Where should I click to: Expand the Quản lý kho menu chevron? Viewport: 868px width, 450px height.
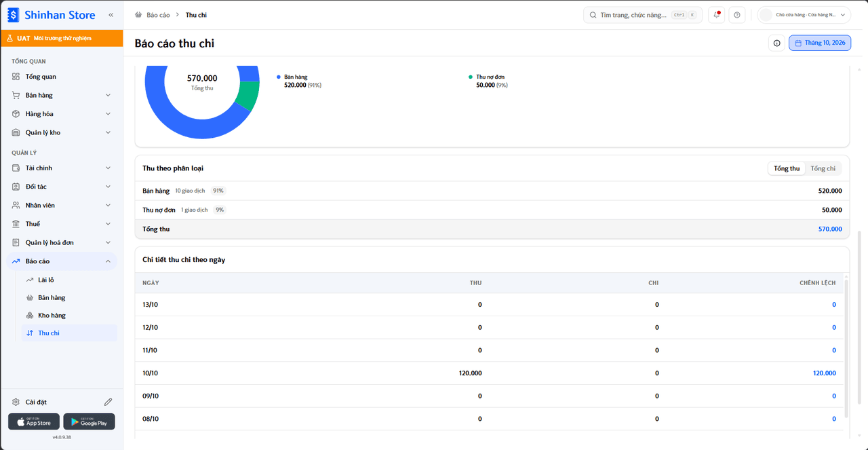click(x=108, y=132)
